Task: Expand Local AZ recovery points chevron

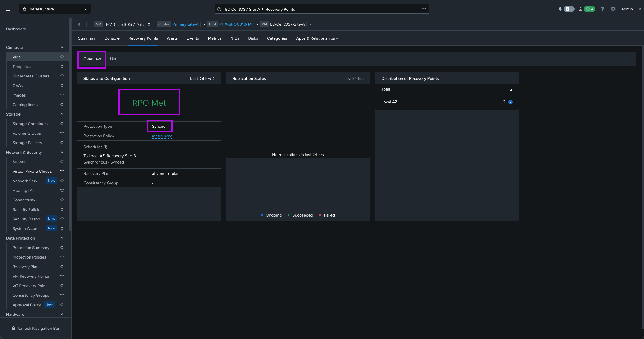Action: point(510,102)
